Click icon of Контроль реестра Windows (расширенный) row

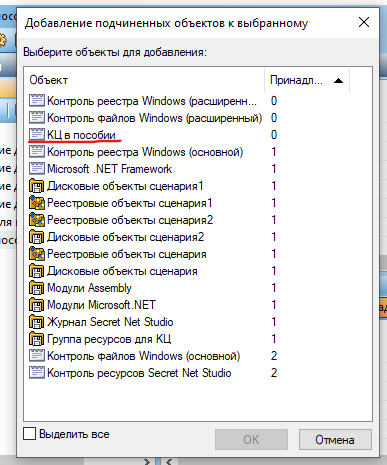(37, 101)
